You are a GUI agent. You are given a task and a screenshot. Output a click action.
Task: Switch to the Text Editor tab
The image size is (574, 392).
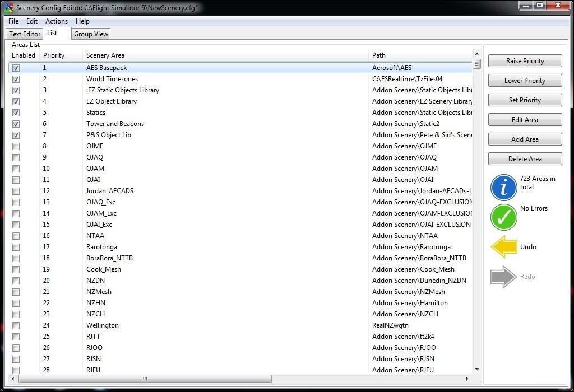[x=25, y=34]
